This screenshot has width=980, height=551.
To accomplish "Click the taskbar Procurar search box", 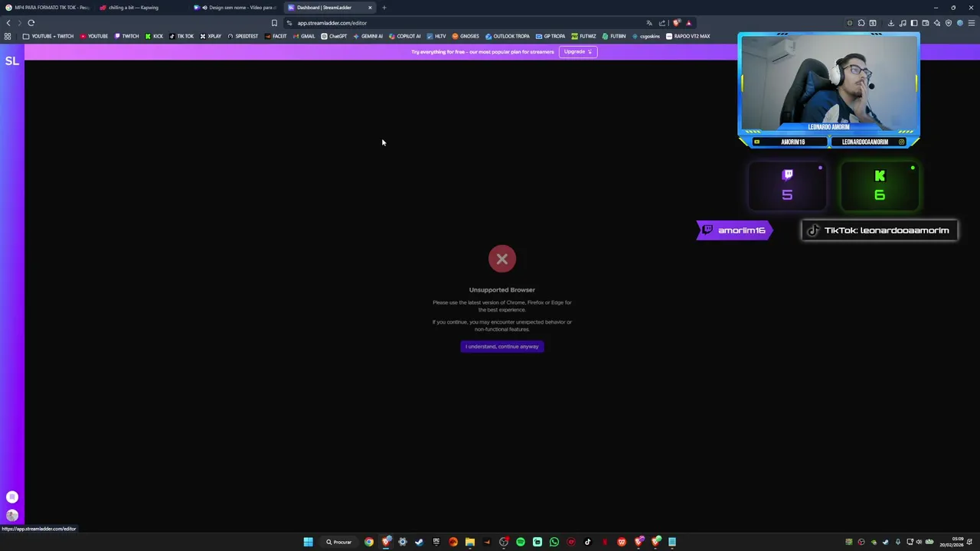I will tap(338, 542).
